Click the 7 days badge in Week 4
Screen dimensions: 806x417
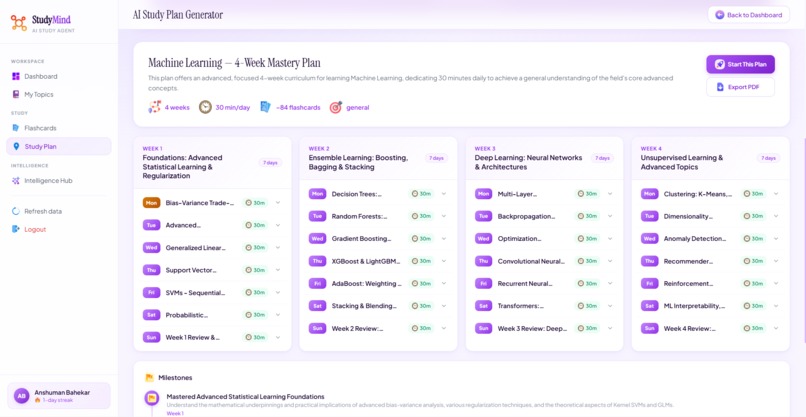coord(768,158)
